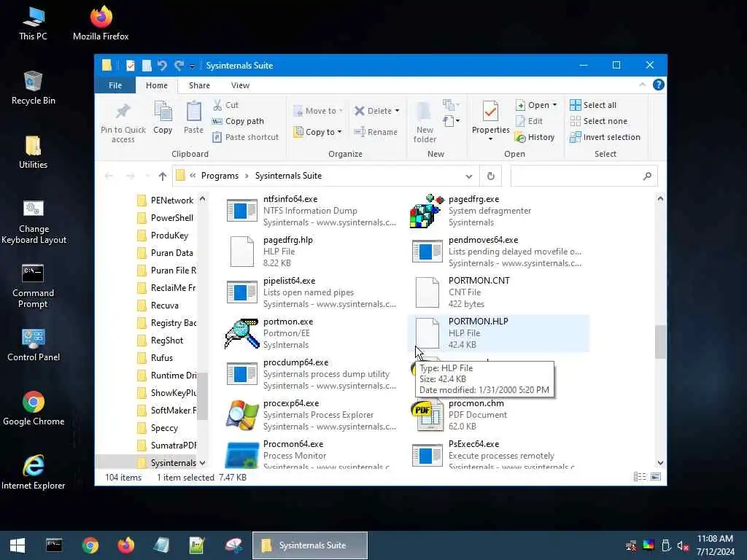Click the search box in Explorer
The height and width of the screenshot is (560, 747).
pos(584,176)
